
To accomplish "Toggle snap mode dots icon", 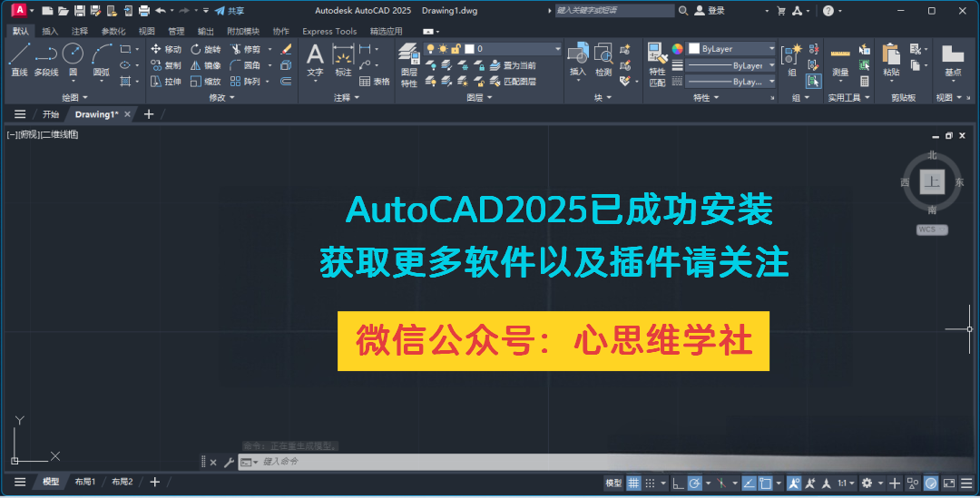I will coord(650,483).
